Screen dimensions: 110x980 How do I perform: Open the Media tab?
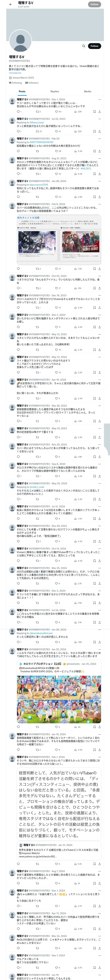pos(87,91)
